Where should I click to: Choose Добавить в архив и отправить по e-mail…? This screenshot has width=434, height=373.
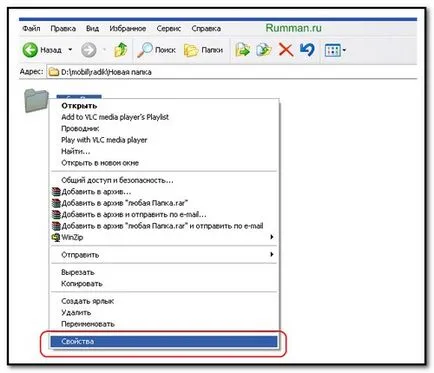tap(164, 214)
